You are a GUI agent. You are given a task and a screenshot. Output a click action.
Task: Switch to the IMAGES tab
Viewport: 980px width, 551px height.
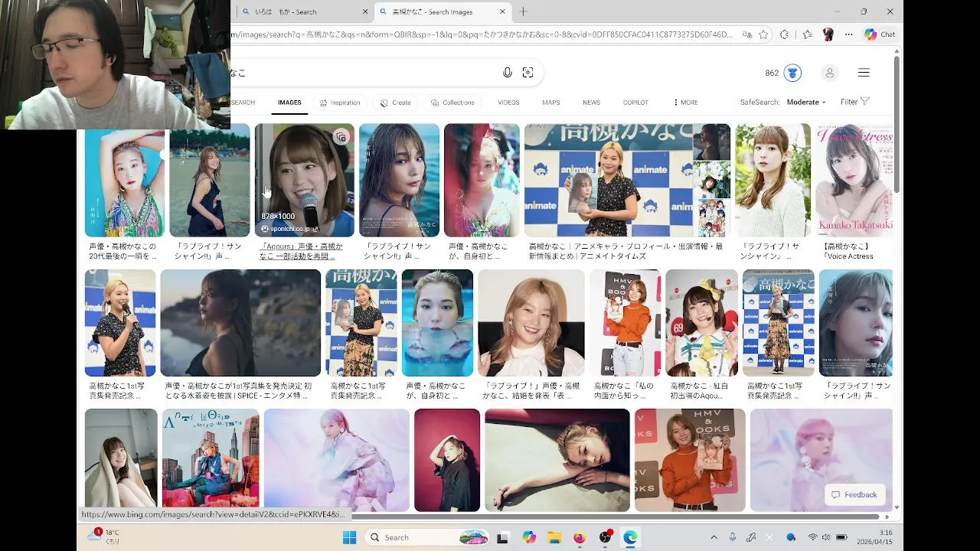tap(289, 103)
